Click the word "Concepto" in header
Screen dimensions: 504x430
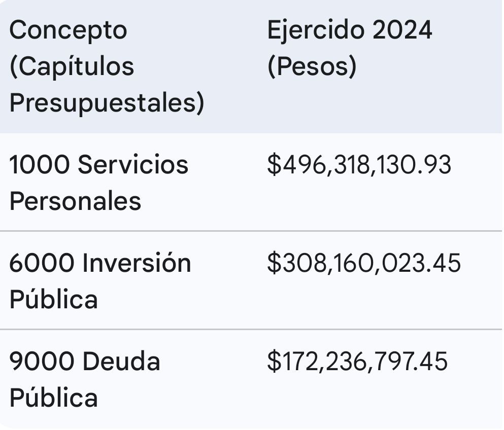(68, 30)
